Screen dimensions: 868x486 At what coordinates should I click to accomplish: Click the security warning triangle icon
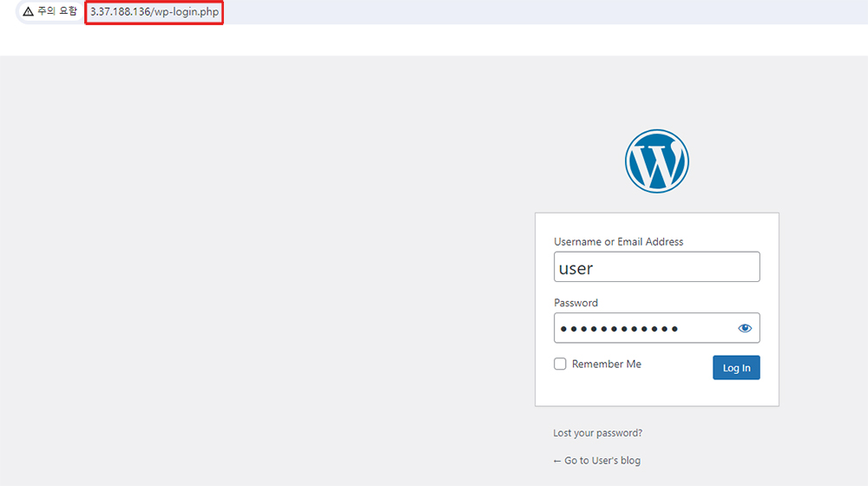click(x=29, y=11)
